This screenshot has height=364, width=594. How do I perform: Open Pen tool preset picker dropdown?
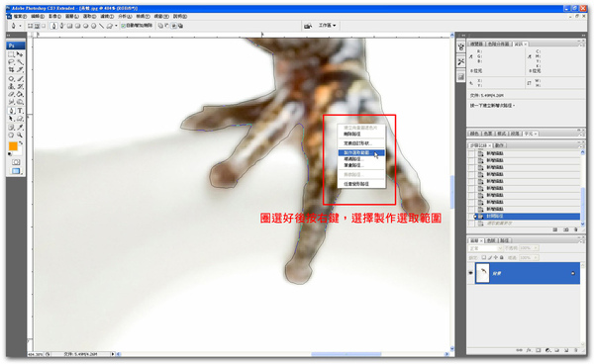[x=20, y=26]
